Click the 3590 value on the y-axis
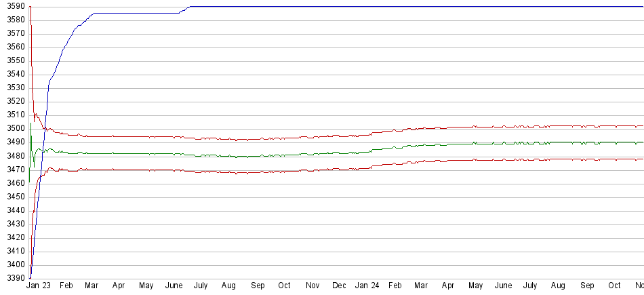 point(14,6)
